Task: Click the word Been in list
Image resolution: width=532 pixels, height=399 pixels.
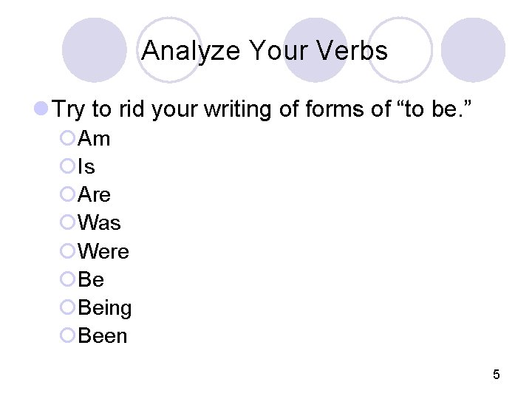Action: (103, 336)
